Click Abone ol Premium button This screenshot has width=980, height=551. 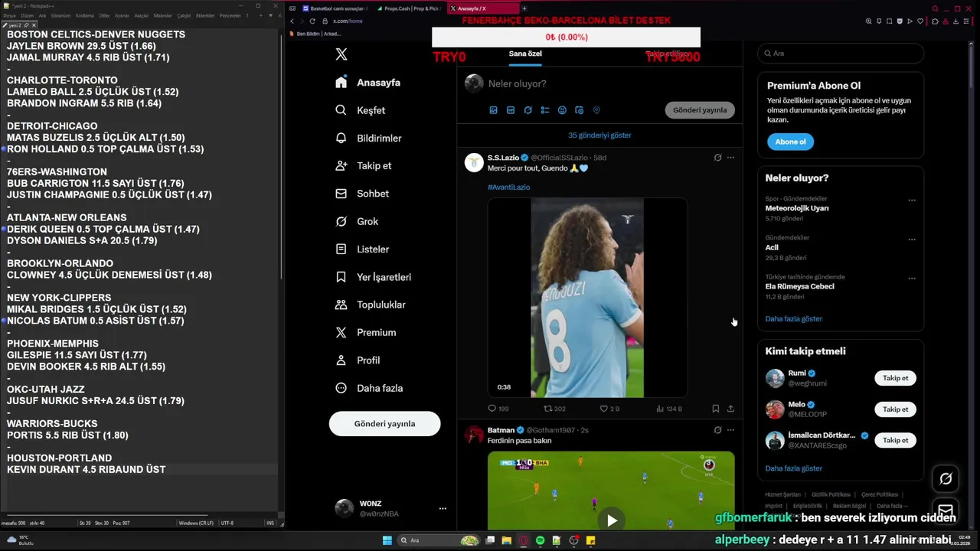(790, 142)
